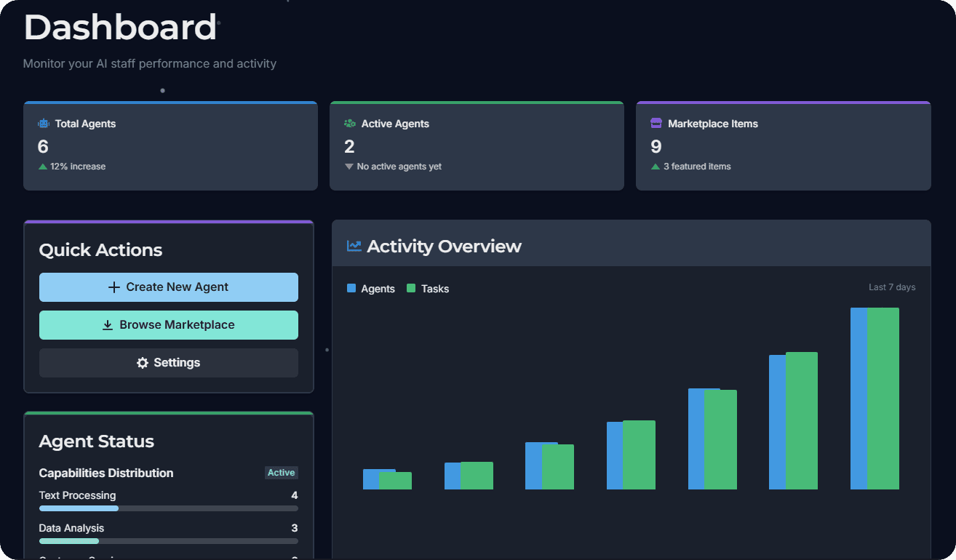Open Settings from Quick Actions
Image resolution: width=956 pixels, height=560 pixels.
point(168,362)
